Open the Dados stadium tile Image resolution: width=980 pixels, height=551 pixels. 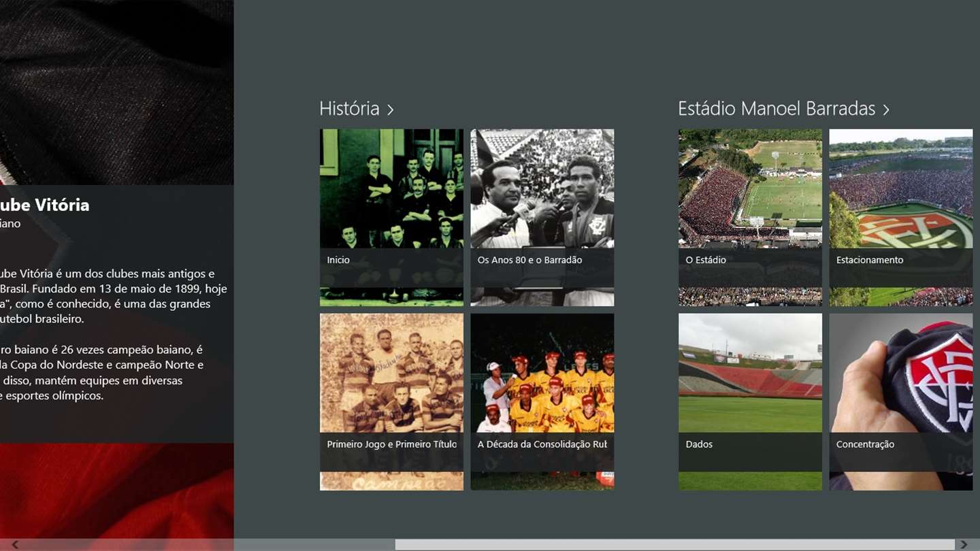750,402
